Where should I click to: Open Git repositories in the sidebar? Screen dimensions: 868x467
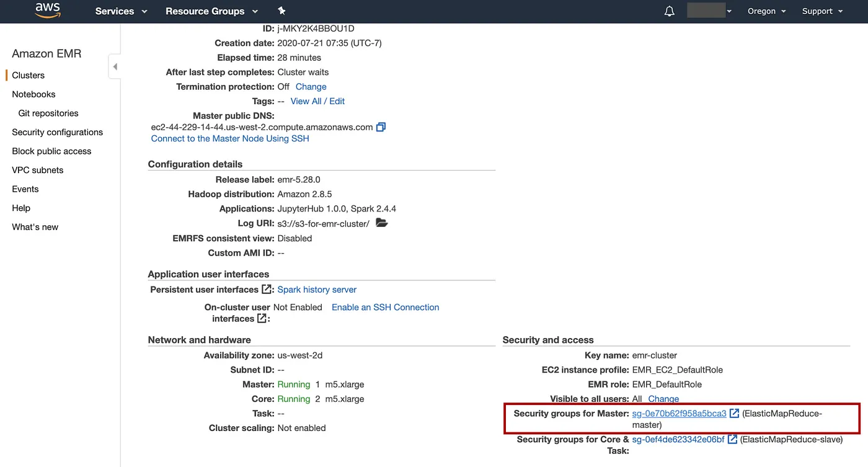48,113
